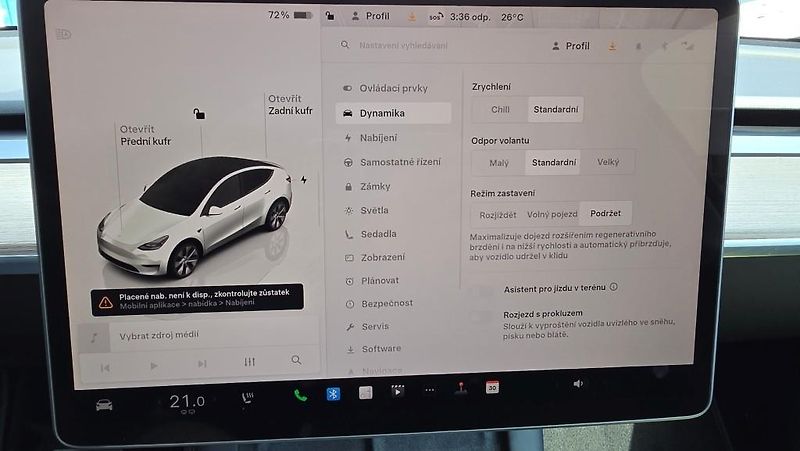Set Režim zastavení to Rozjíždět

pyautogui.click(x=497, y=215)
